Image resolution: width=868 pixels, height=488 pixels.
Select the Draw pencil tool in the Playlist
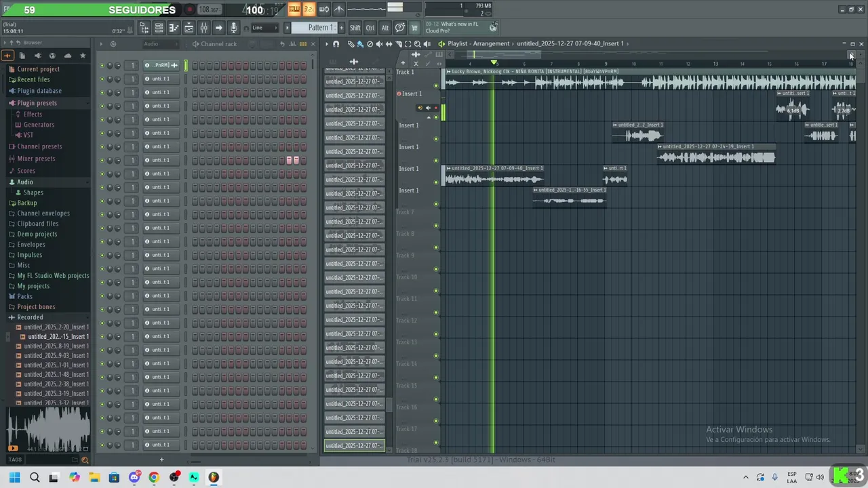(x=351, y=43)
